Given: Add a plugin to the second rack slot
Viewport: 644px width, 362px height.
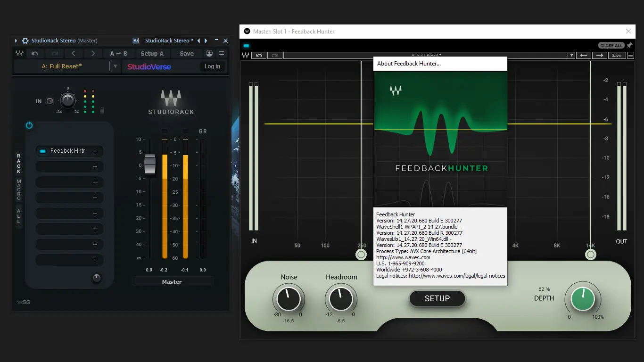Looking at the screenshot, I should (x=95, y=167).
